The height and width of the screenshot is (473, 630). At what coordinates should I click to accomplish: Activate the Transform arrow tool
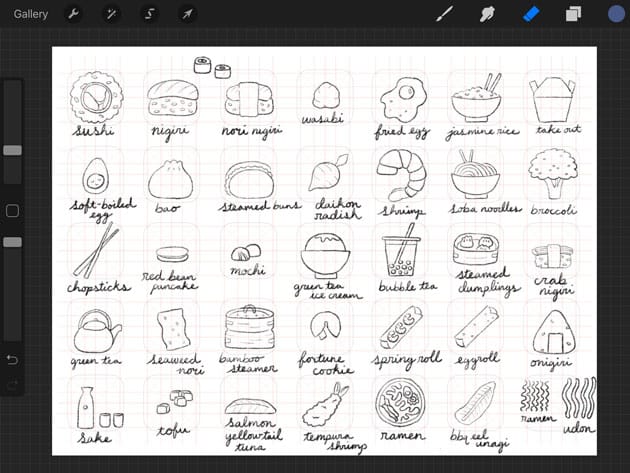(x=187, y=14)
